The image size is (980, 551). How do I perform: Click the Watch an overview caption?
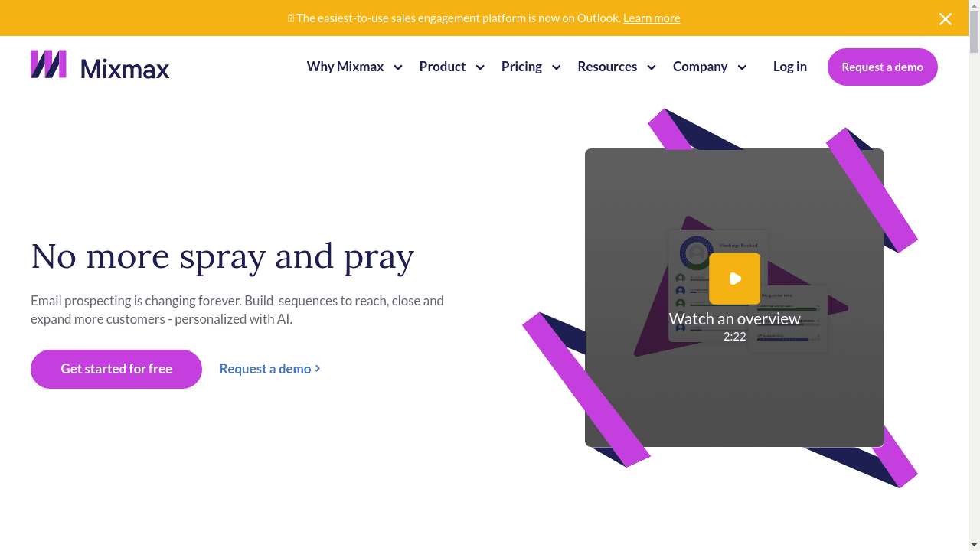[x=734, y=319]
